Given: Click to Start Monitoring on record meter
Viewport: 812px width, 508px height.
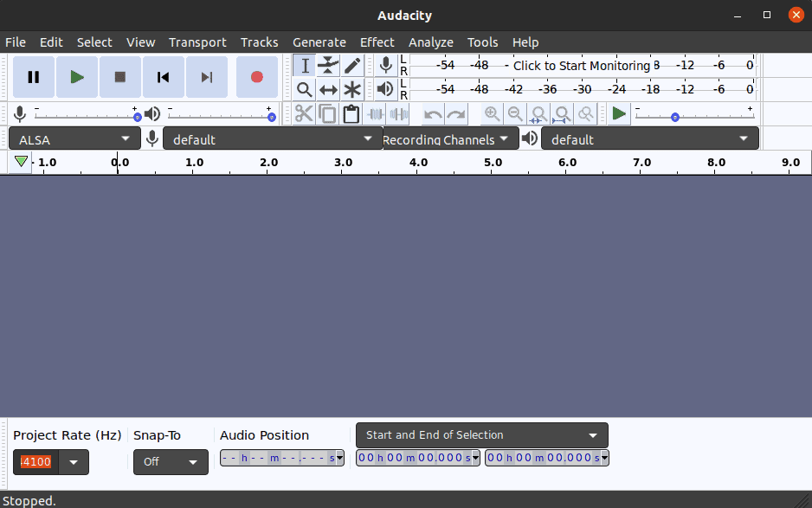Looking at the screenshot, I should tap(581, 66).
